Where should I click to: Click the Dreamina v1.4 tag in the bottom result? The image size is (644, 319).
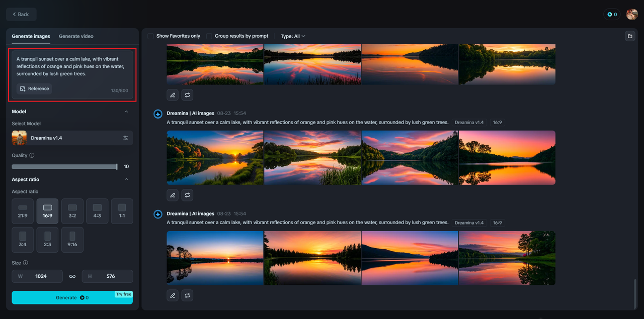point(469,223)
